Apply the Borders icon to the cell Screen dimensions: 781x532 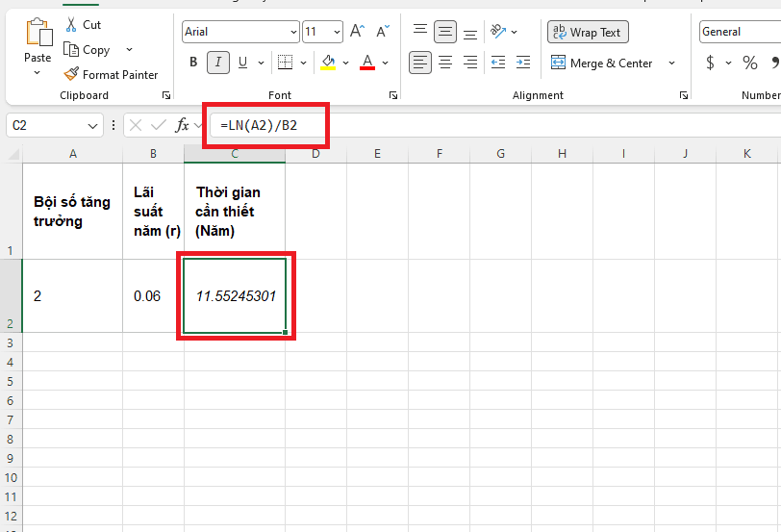pyautogui.click(x=285, y=63)
